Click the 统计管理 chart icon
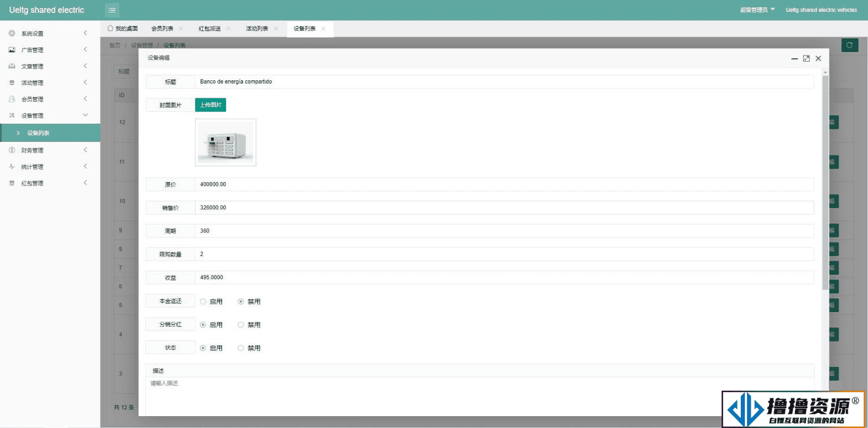 coord(12,167)
